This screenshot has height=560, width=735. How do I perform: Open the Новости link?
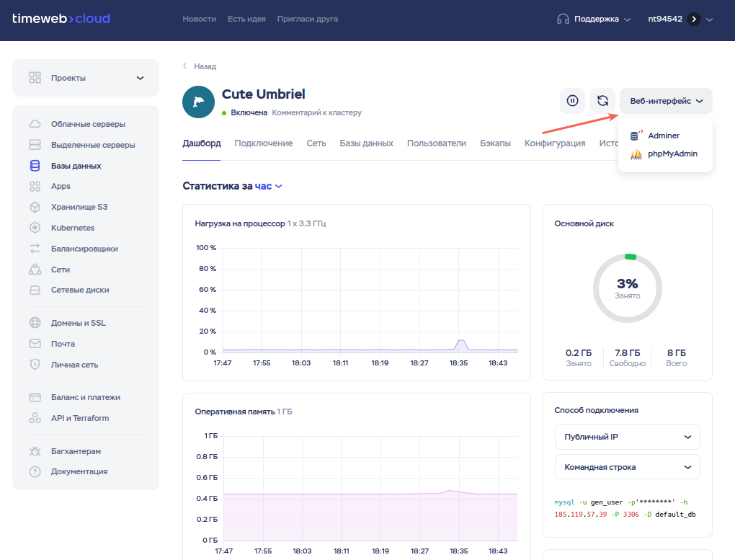point(199,19)
